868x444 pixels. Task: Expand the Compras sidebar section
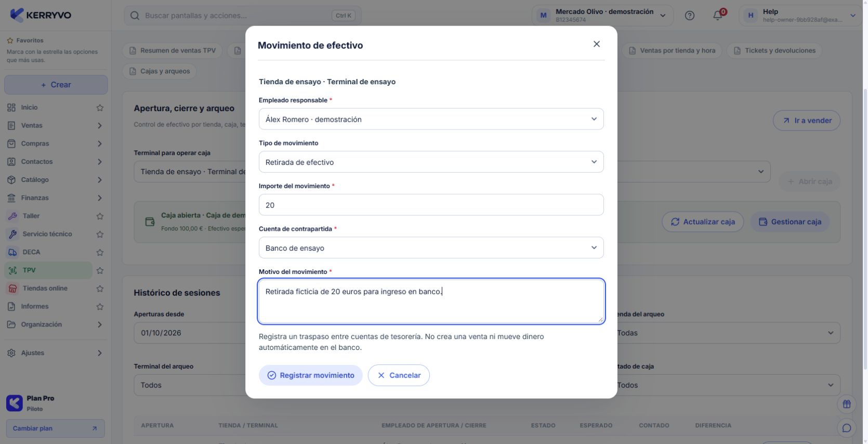pos(55,143)
